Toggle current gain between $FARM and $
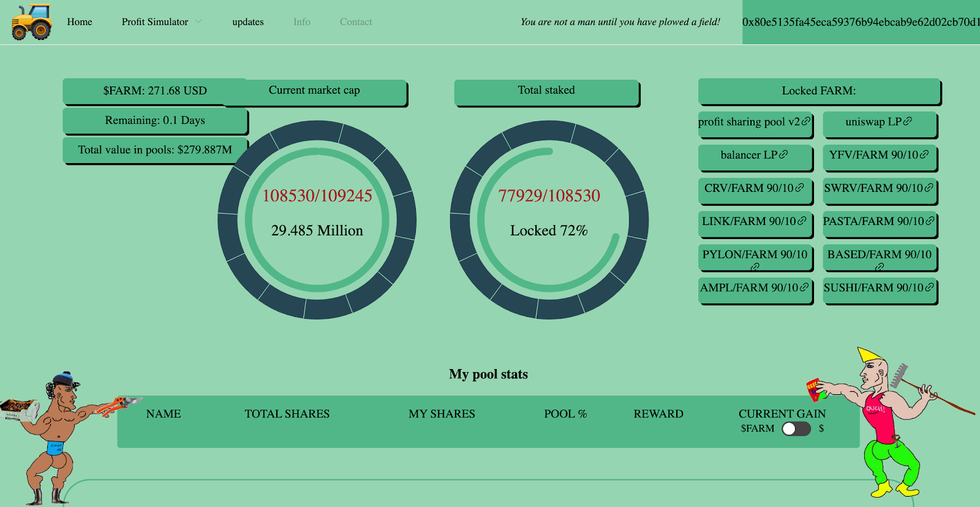The image size is (980, 507). [x=796, y=429]
